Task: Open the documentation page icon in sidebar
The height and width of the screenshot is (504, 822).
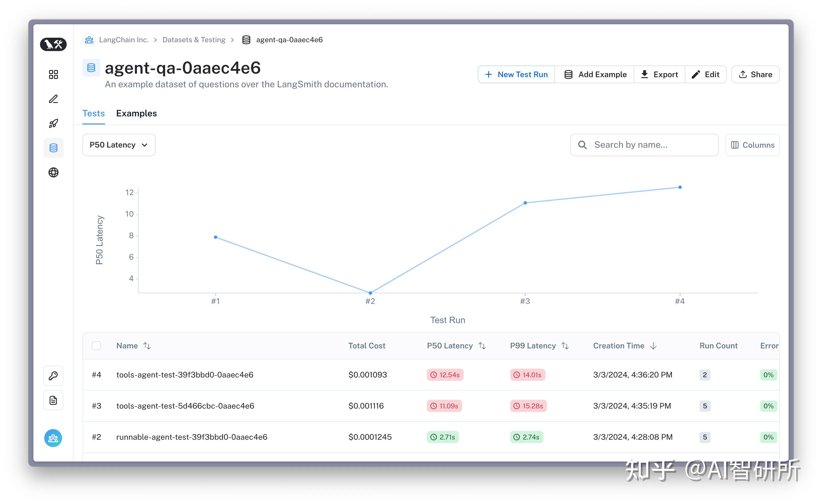Action: [53, 400]
